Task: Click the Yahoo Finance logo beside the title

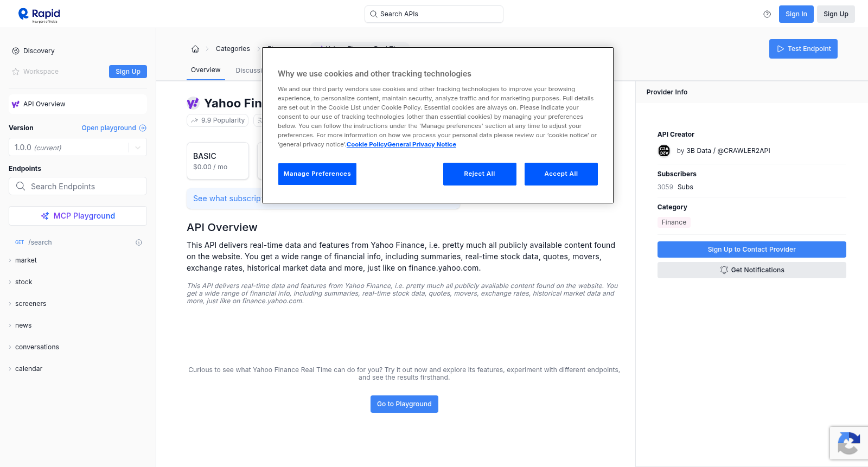Action: click(193, 103)
